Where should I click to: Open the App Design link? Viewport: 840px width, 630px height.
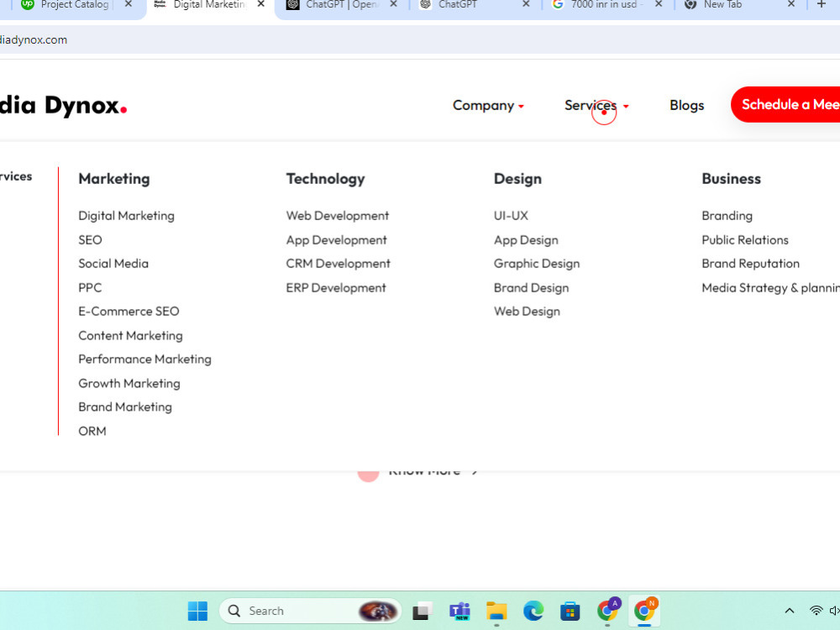point(526,240)
